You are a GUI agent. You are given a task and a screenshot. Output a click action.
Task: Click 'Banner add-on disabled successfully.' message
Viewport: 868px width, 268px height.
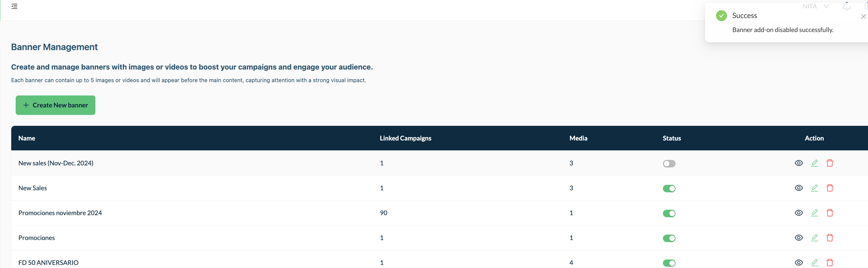click(x=783, y=30)
